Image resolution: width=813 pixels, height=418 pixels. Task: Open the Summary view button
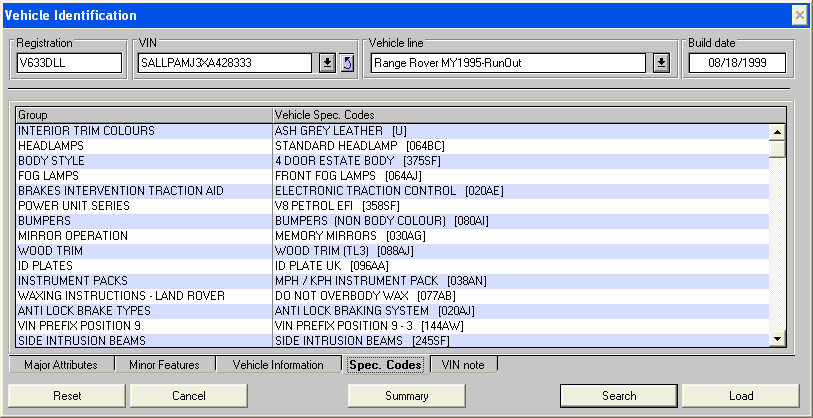(406, 396)
